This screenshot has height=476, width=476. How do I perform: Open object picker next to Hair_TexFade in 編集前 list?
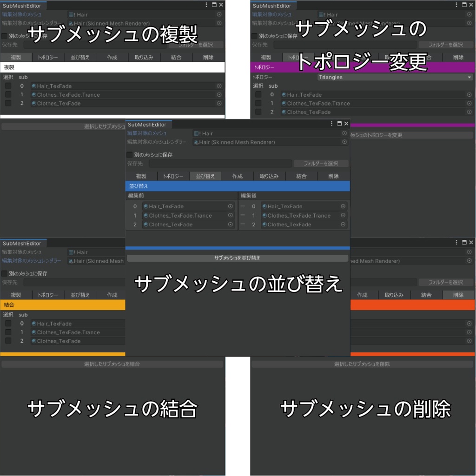click(230, 206)
